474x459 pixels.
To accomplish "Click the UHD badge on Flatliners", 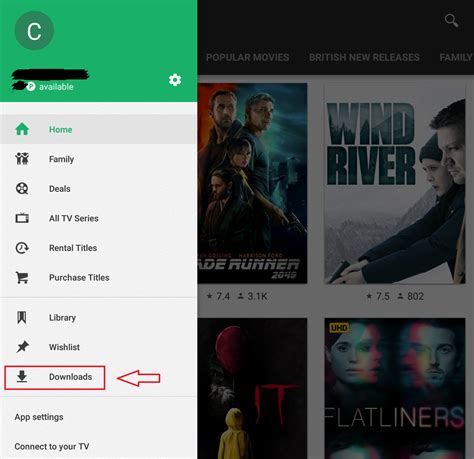I will 339,328.
